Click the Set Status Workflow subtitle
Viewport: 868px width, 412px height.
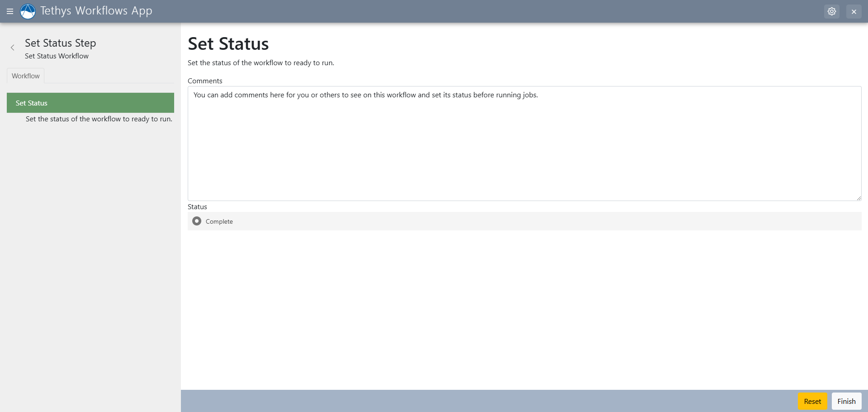(56, 56)
